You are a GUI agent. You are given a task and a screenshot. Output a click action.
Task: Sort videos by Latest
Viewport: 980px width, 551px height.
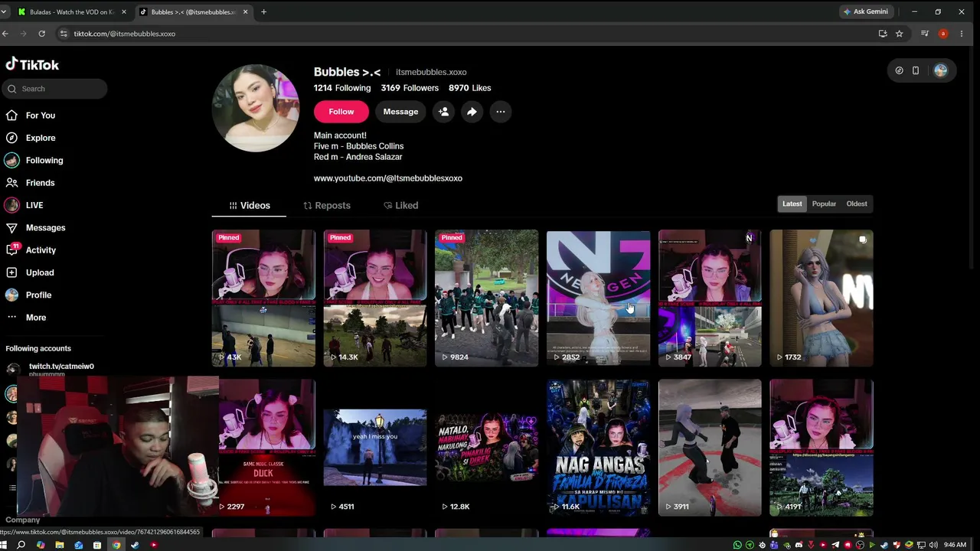pos(792,204)
